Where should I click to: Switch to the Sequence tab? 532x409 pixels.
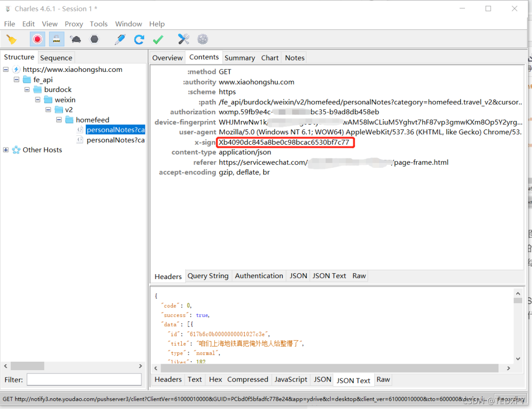tap(56, 58)
